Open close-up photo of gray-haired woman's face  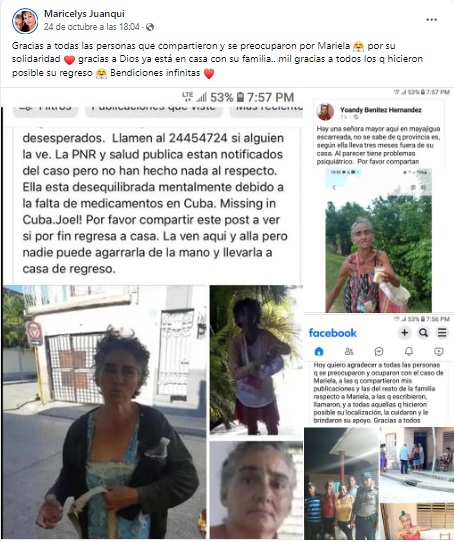point(256,490)
